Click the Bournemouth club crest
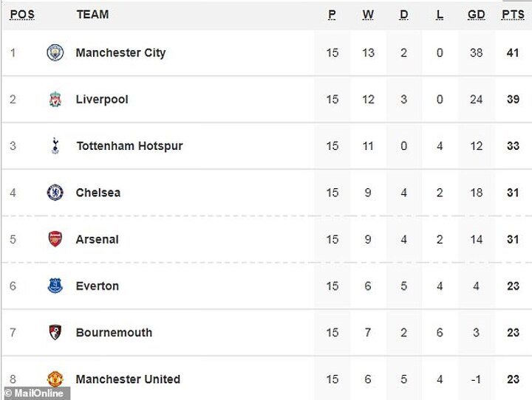Screen dimensions: 532x400 click(55, 332)
